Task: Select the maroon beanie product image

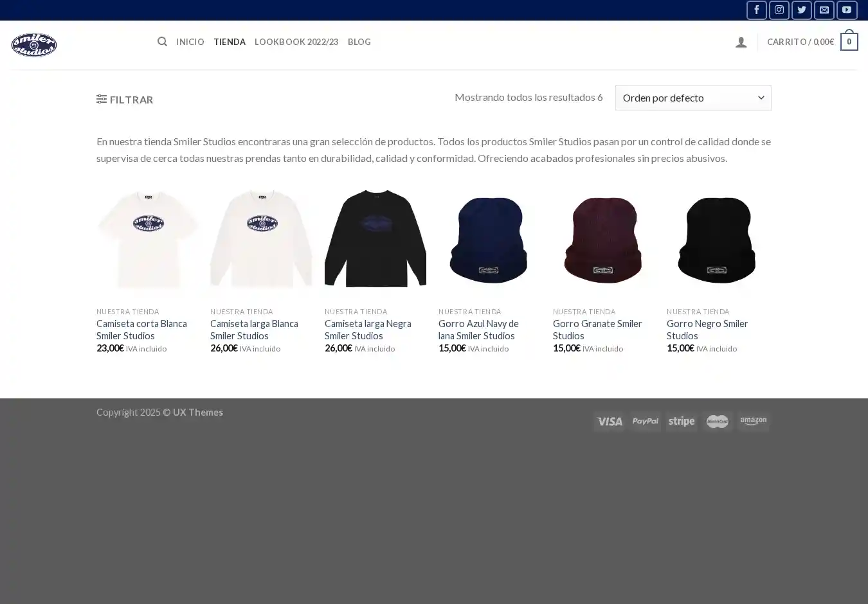Action: [603, 238]
